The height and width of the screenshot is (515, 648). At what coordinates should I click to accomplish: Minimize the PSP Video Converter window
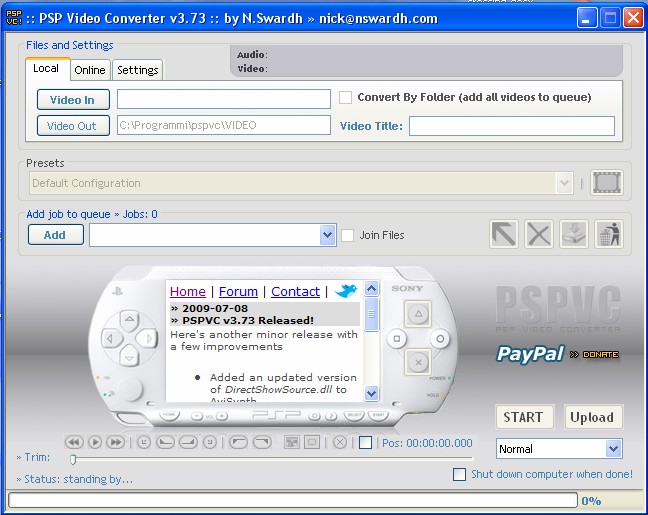[587, 18]
